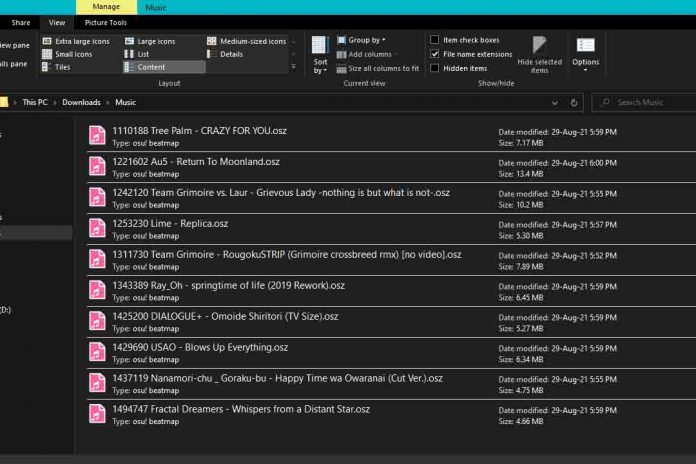Open the Sort by menu
This screenshot has height=464, width=696.
click(320, 55)
